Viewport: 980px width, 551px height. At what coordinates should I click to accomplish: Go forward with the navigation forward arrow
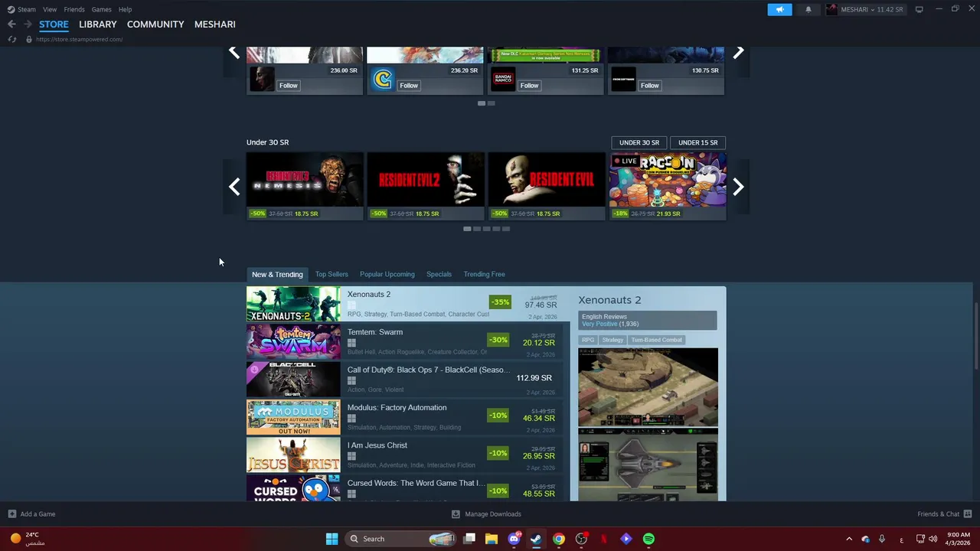(28, 24)
